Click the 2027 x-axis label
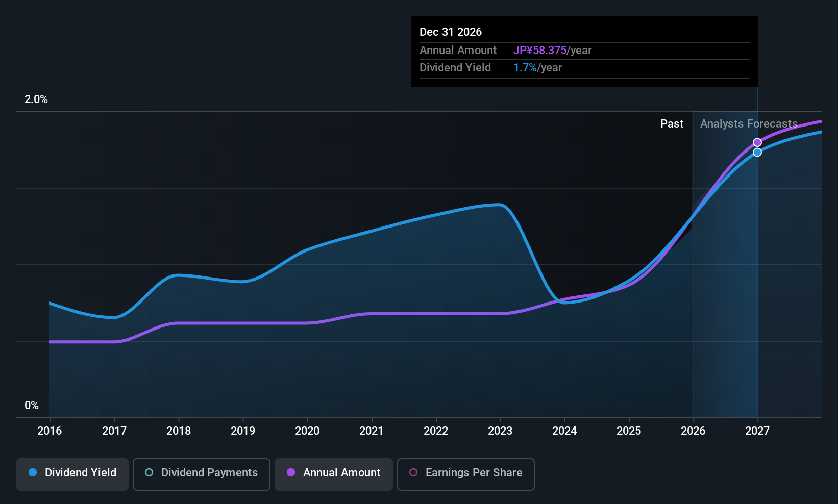Viewport: 838px width, 504px height. (x=757, y=431)
